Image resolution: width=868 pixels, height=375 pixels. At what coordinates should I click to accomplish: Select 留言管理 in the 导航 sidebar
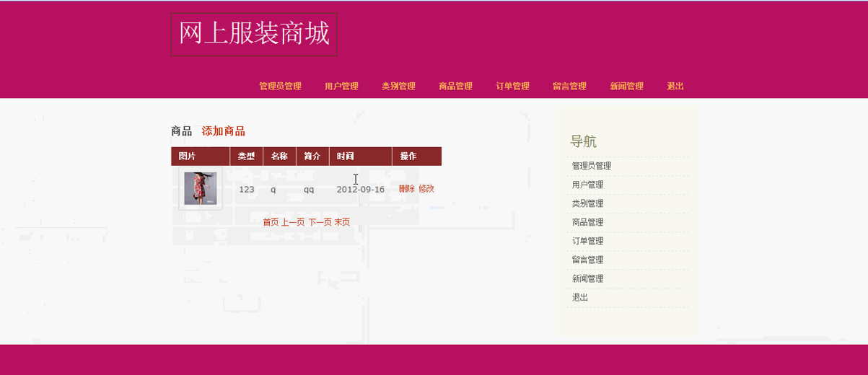click(x=587, y=260)
